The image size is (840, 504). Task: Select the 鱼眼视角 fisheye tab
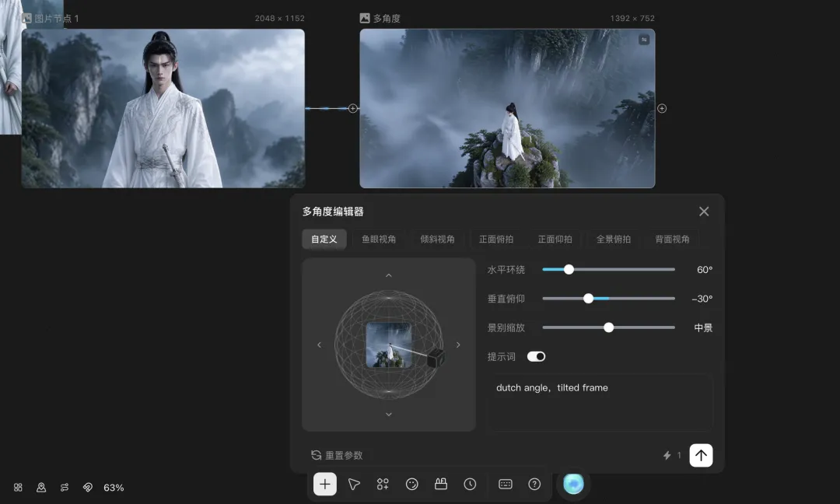[x=379, y=239]
